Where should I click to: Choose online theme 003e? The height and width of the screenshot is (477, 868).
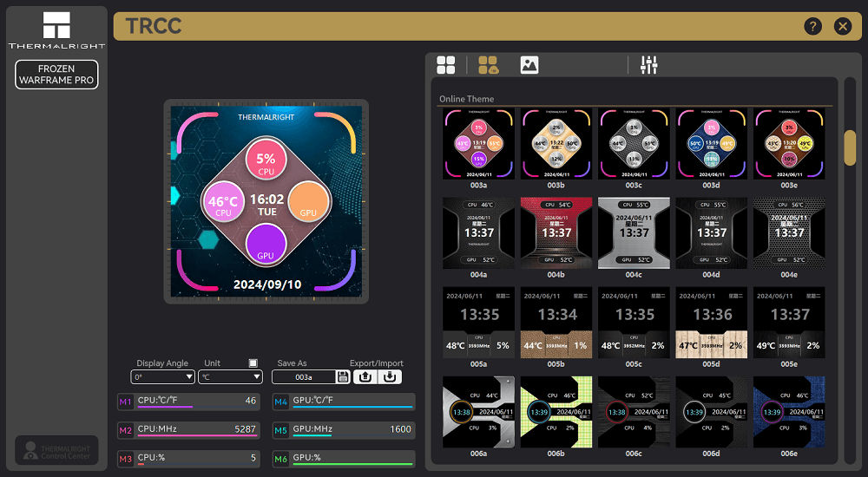tap(789, 144)
